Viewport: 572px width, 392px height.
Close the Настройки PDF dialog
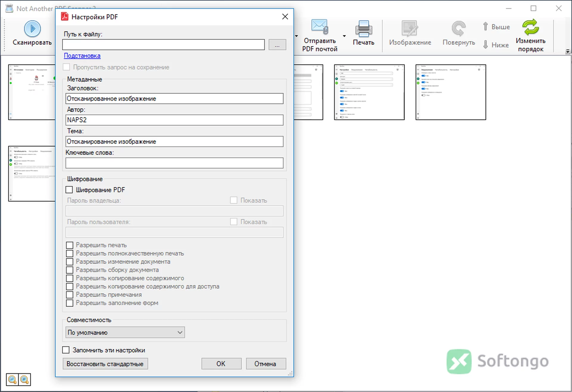(285, 17)
